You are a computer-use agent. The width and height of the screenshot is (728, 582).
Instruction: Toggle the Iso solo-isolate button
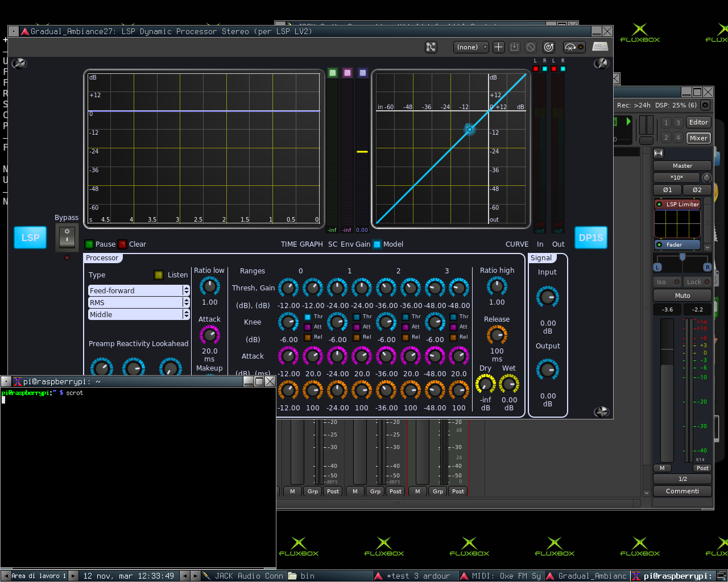tap(667, 282)
